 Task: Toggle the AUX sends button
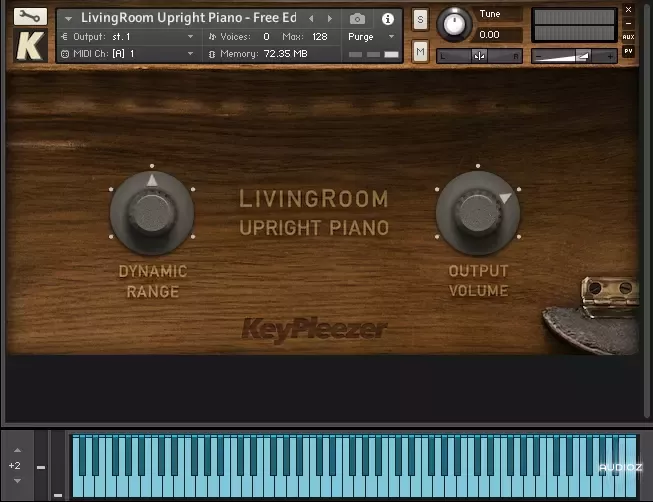pyautogui.click(x=628, y=36)
